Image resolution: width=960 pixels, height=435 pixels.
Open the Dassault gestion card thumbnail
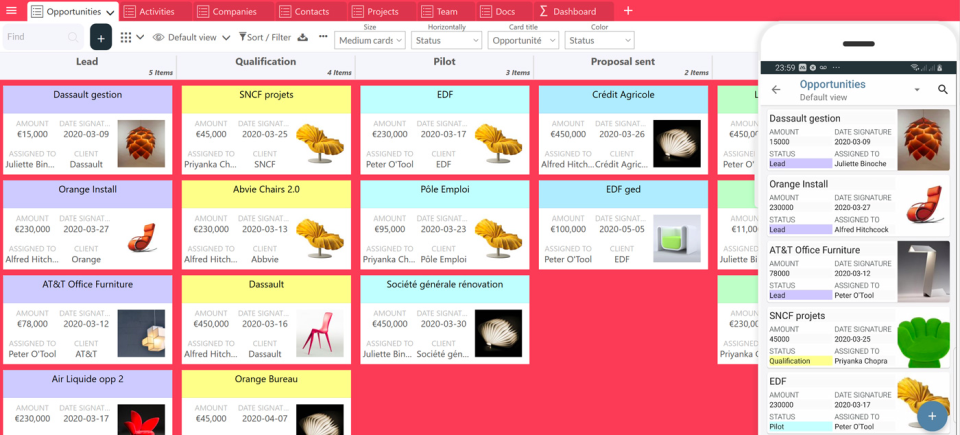141,143
